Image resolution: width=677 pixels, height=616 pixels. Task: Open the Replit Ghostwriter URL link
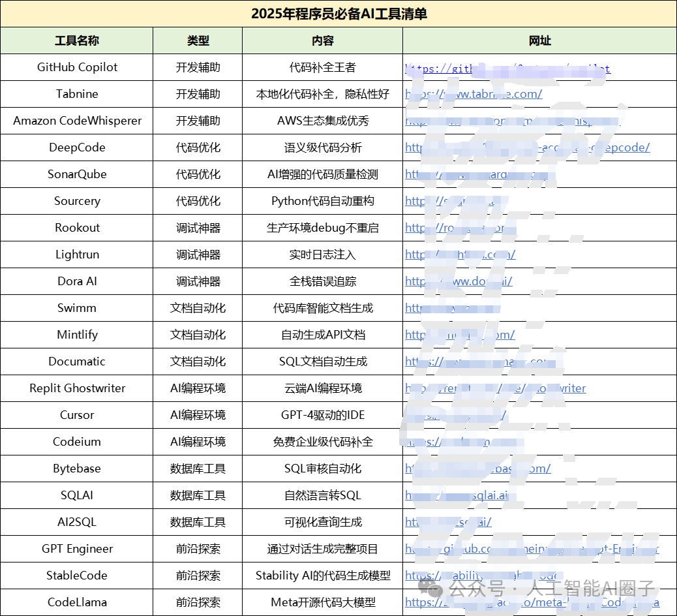tap(495, 388)
